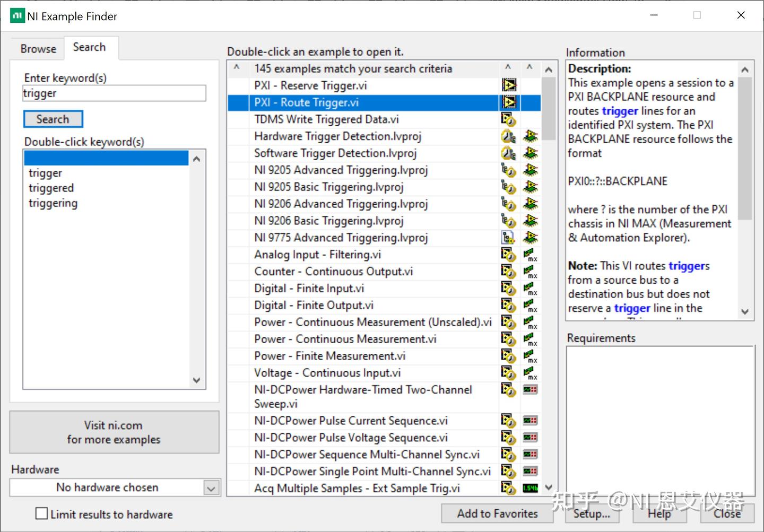Click VI icon beside PXI - Reserve Trigger.vi
Screen dimensions: 764x532
pyautogui.click(x=509, y=85)
